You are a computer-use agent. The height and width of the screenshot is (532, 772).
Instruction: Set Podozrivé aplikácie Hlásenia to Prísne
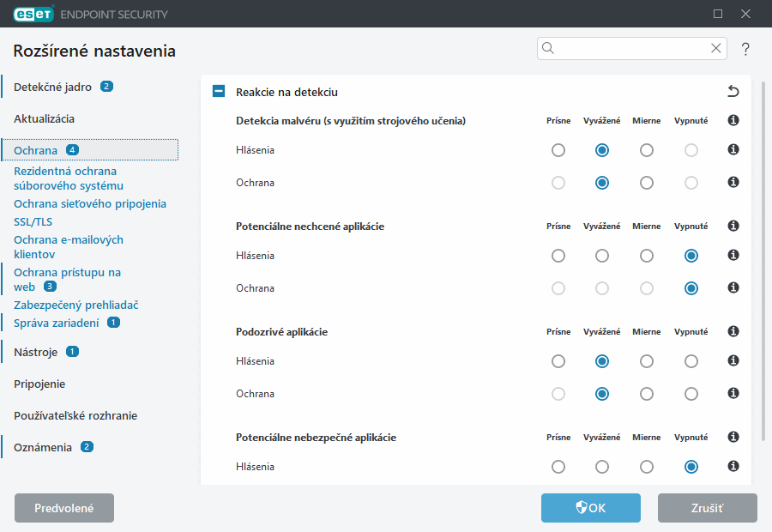coord(558,361)
